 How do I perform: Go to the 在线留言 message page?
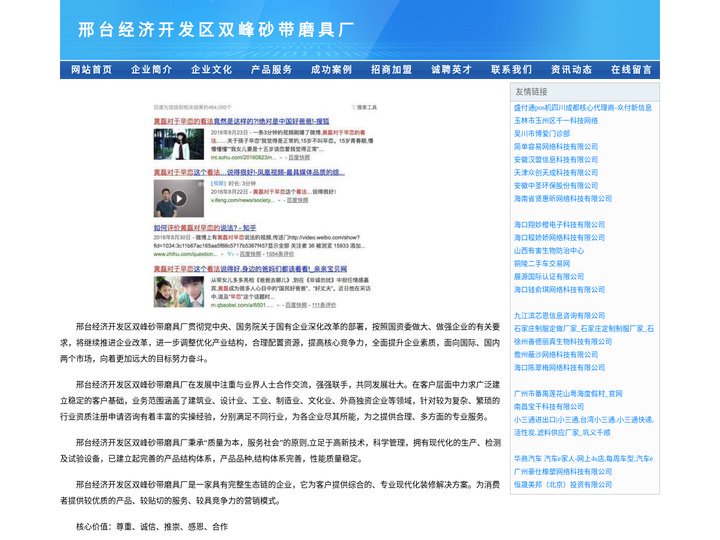tap(631, 70)
